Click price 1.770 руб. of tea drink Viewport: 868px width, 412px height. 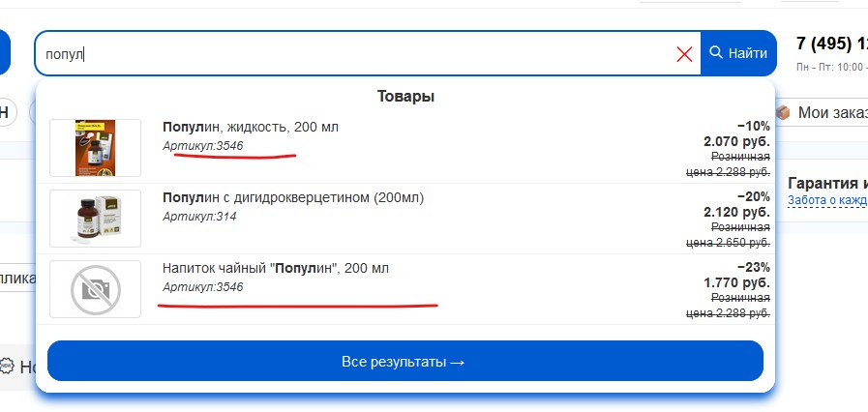(736, 282)
